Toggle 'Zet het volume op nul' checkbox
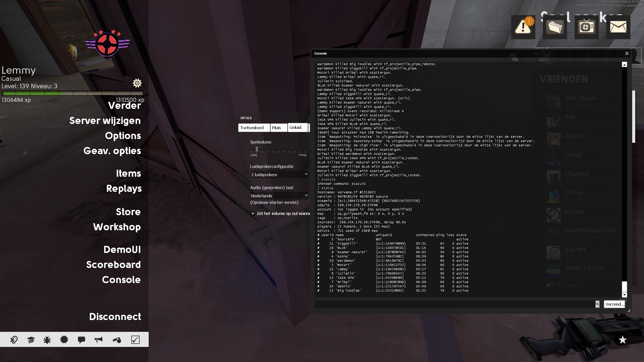Screen dimensions: 644x362 253,213
